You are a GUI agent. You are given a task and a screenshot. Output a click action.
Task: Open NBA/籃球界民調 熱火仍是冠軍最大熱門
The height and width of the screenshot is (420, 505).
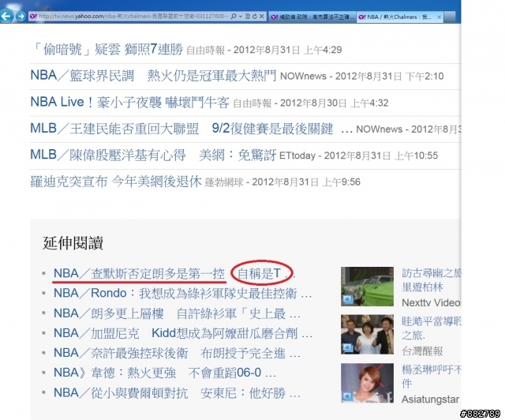[x=153, y=76]
